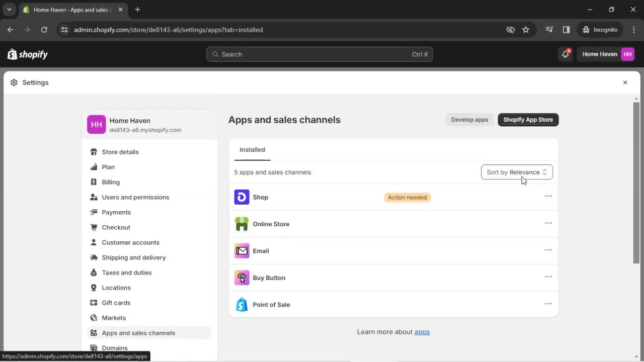644x362 pixels.
Task: Open the three-dot menu for Email
Action: pyautogui.click(x=548, y=250)
